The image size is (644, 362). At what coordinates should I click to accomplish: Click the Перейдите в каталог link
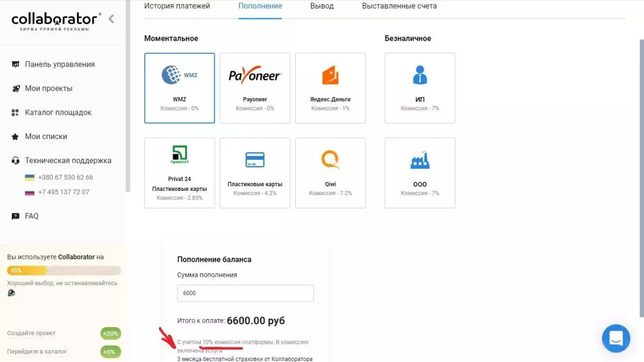[37, 352]
